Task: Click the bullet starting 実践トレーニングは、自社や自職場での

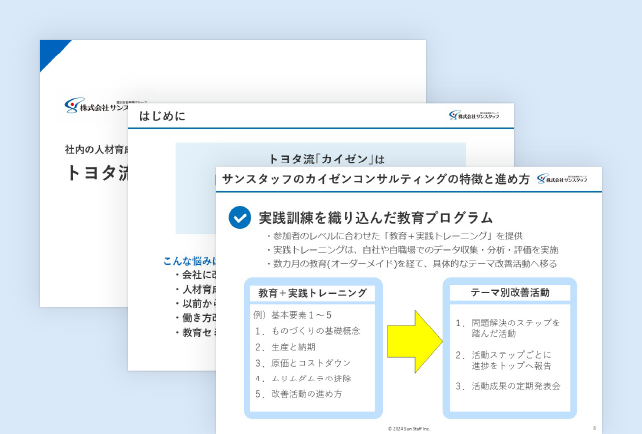Action: point(411,250)
